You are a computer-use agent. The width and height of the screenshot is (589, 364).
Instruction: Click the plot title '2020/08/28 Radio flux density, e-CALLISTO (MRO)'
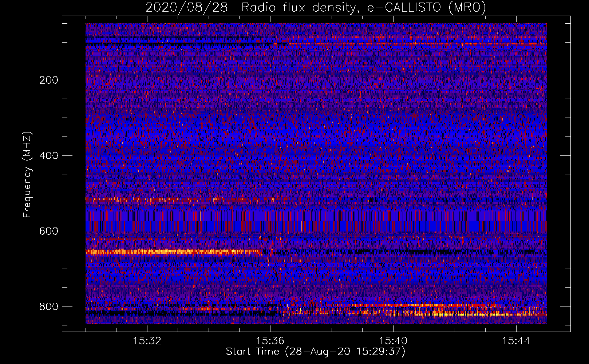pyautogui.click(x=316, y=8)
